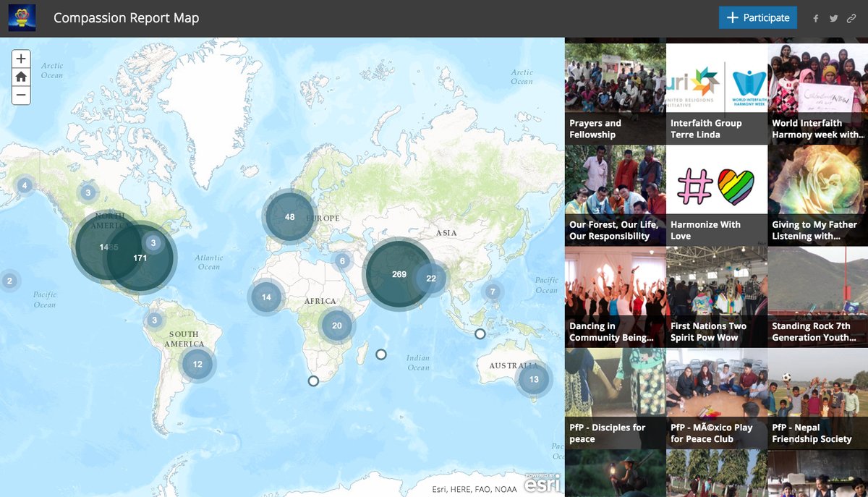868x497 pixels.
Task: Click the Compassion Games logo
Action: [22, 18]
